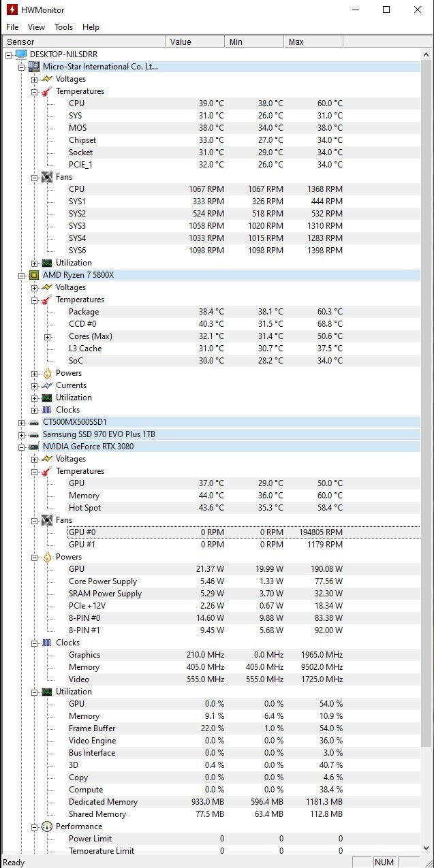Click the GPU Fans icon
The height and width of the screenshot is (868, 434).
46,520
